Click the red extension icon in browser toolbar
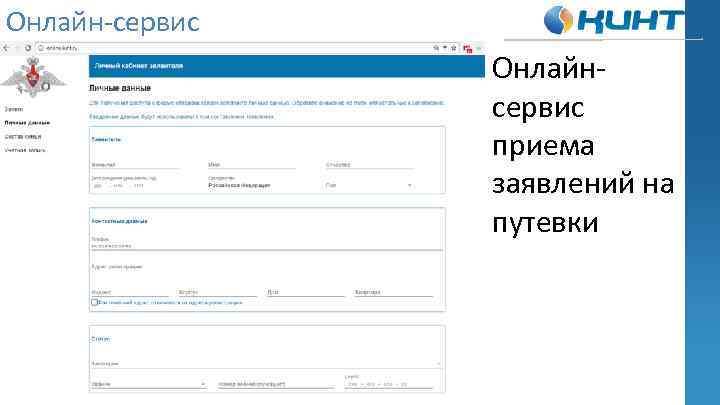720x405 pixels. [x=467, y=49]
